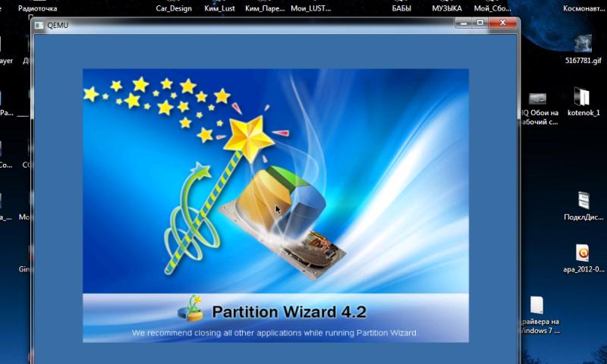607x364 pixels.
Task: Select the Радиоточка desktop item
Action: (x=37, y=8)
